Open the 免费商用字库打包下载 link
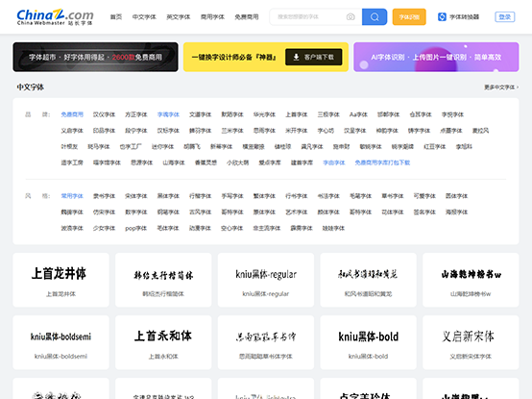The image size is (532, 399). (382, 162)
